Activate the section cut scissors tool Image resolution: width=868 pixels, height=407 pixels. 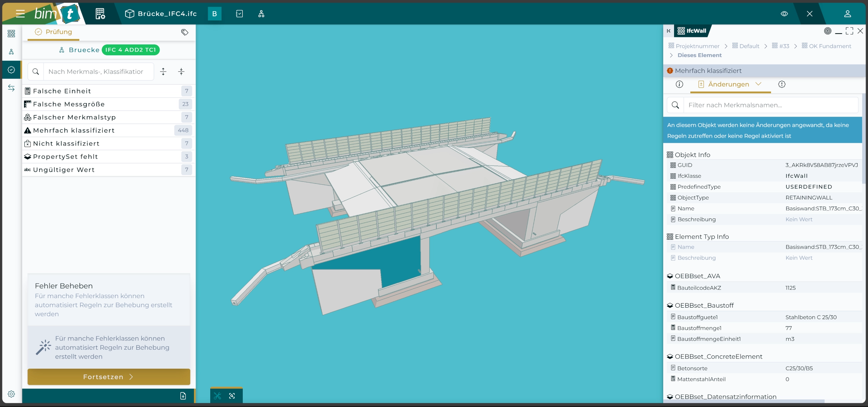pyautogui.click(x=217, y=396)
